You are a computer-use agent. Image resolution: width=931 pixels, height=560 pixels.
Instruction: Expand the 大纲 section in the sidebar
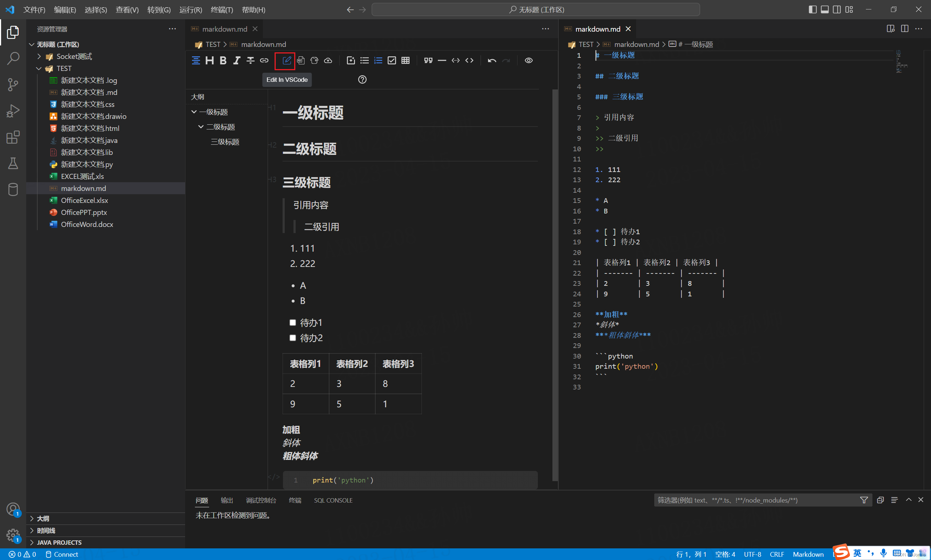pyautogui.click(x=106, y=519)
